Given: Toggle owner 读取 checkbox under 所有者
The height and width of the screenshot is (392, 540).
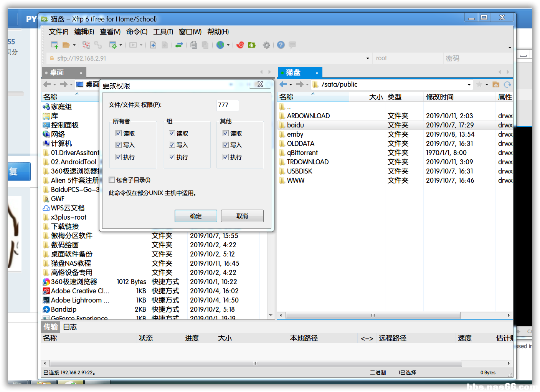Looking at the screenshot, I should click(118, 133).
